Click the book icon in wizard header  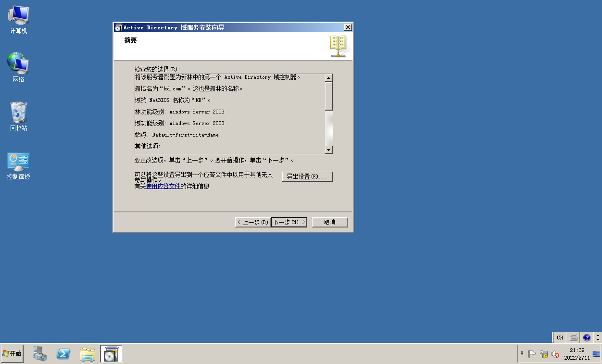338,46
